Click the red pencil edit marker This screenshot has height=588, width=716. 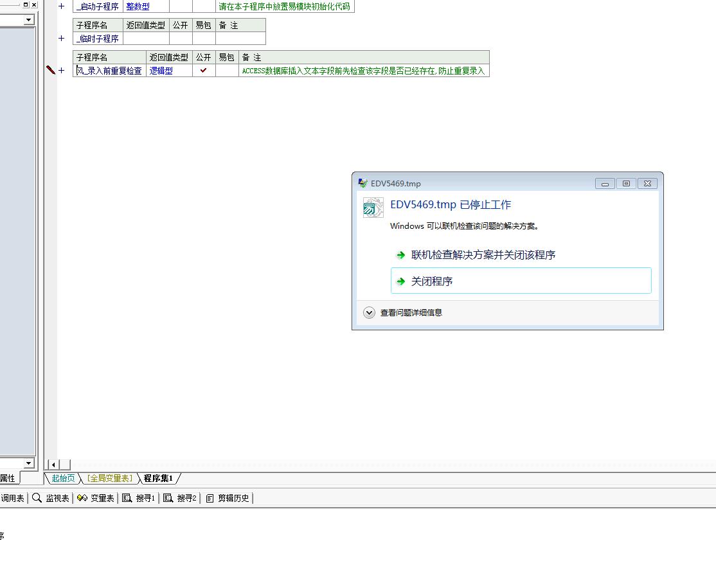[51, 70]
